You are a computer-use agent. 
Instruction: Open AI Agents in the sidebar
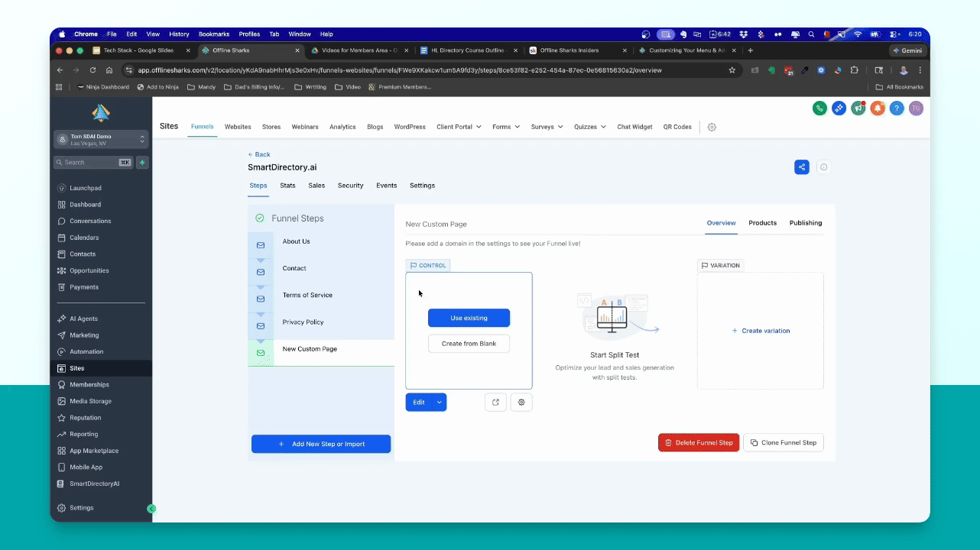pyautogui.click(x=83, y=319)
